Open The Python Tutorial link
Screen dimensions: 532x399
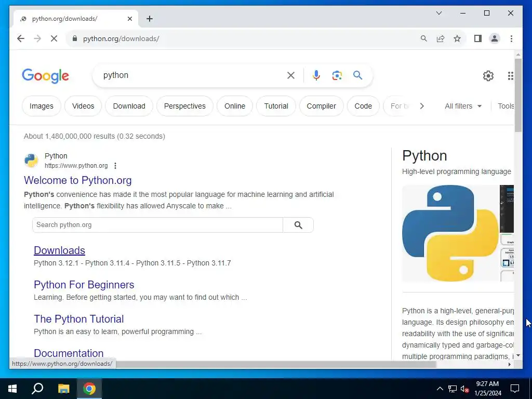point(79,319)
